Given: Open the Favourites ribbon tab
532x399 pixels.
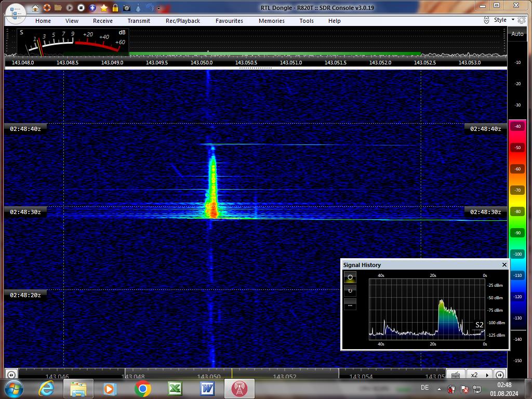Looking at the screenshot, I should click(x=229, y=21).
